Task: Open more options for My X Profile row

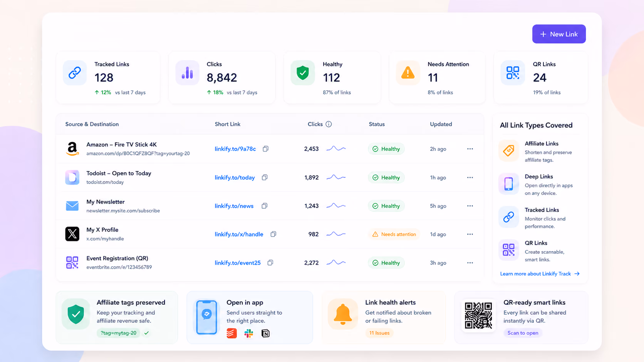Action: [470, 234]
